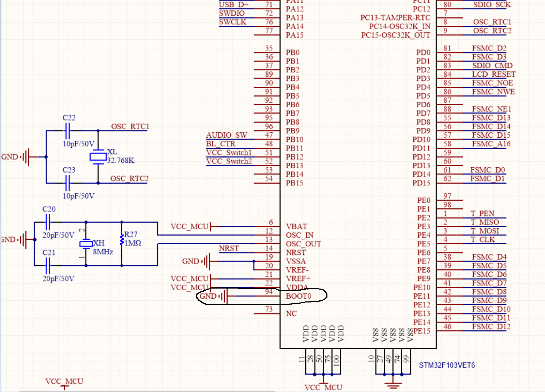Select the FSMC_D12 net label
Viewport: 545px width, 392px height.
tap(491, 327)
